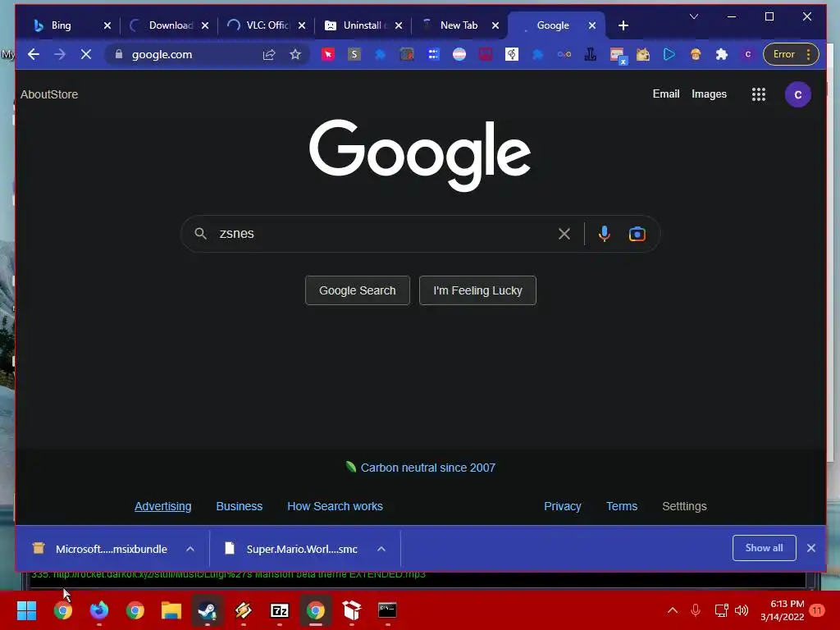Open the blue play-triangle extension

669,54
